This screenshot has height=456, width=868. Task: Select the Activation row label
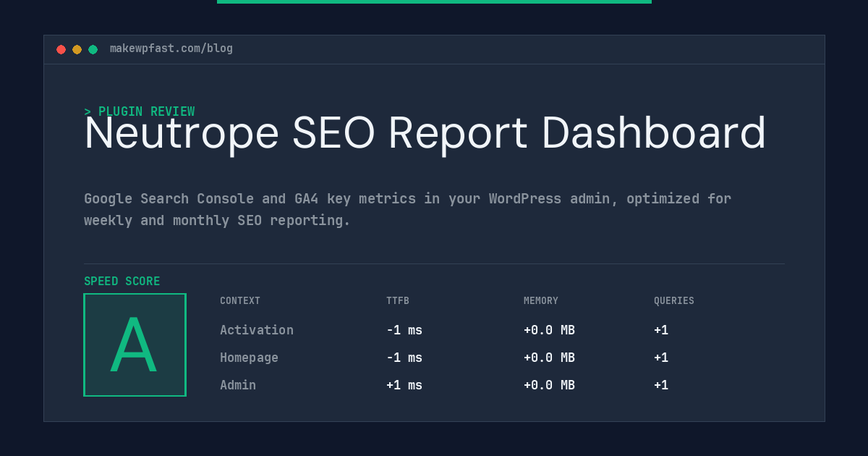coord(257,330)
